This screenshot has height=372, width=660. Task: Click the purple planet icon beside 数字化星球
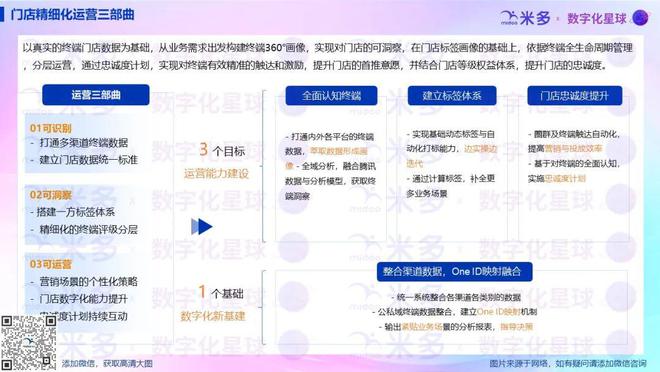(x=640, y=18)
